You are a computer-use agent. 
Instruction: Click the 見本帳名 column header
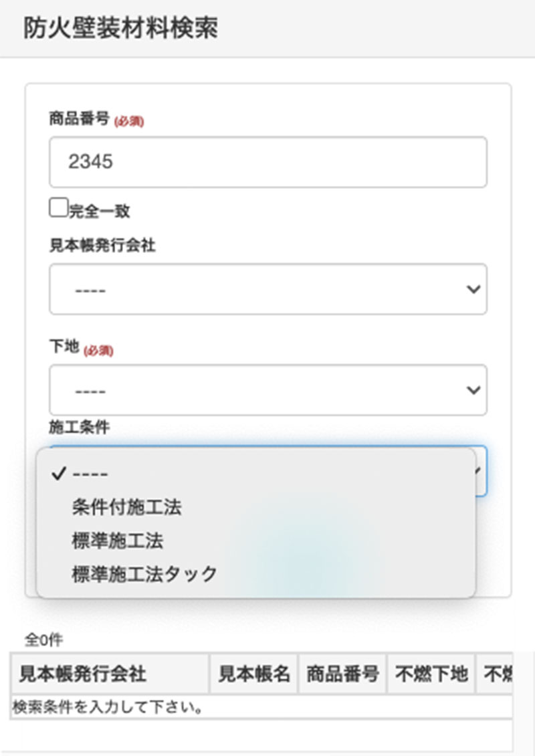[x=254, y=674]
